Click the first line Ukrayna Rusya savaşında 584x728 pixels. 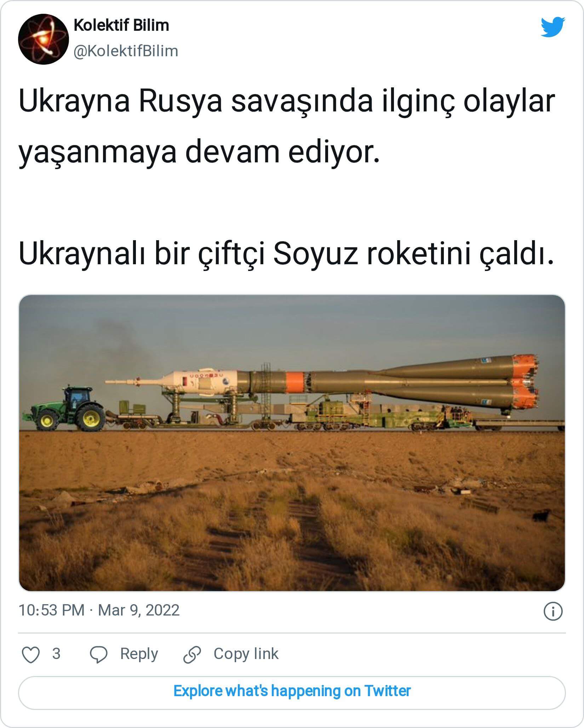(x=287, y=102)
